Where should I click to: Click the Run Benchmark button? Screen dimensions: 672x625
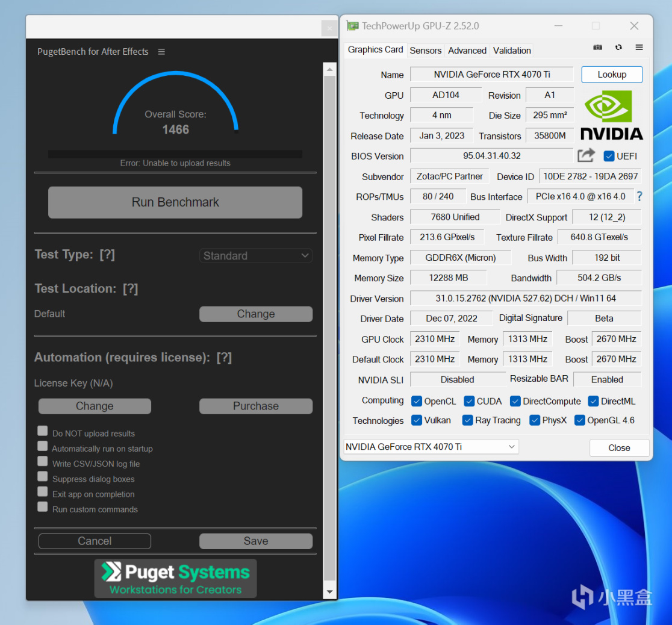tap(175, 202)
